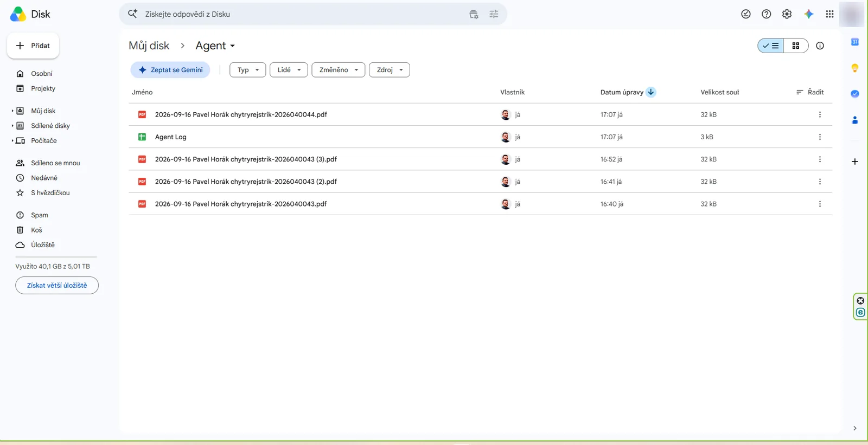
Task: Open the Agent folder dropdown menu
Action: pos(215,46)
